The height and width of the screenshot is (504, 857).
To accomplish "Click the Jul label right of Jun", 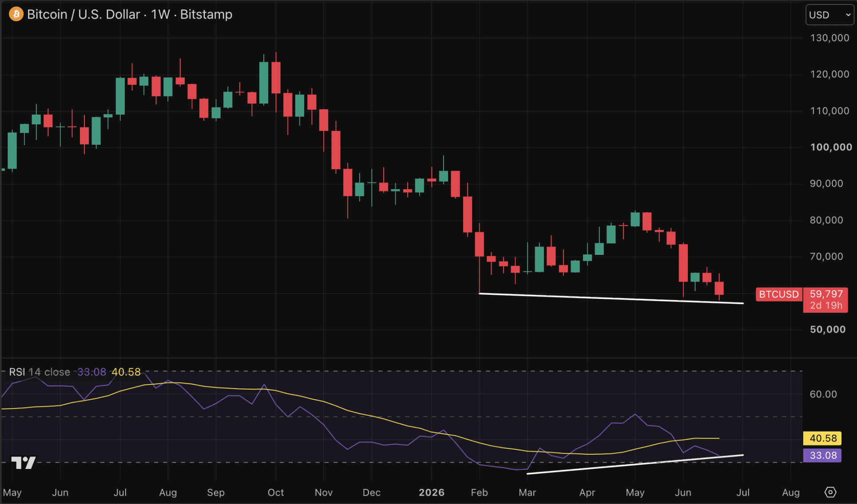I will click(743, 492).
